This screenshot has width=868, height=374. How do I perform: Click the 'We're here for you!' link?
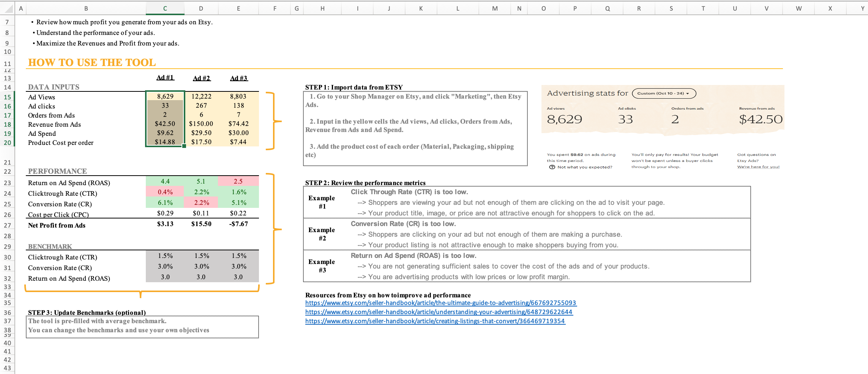coord(758,167)
